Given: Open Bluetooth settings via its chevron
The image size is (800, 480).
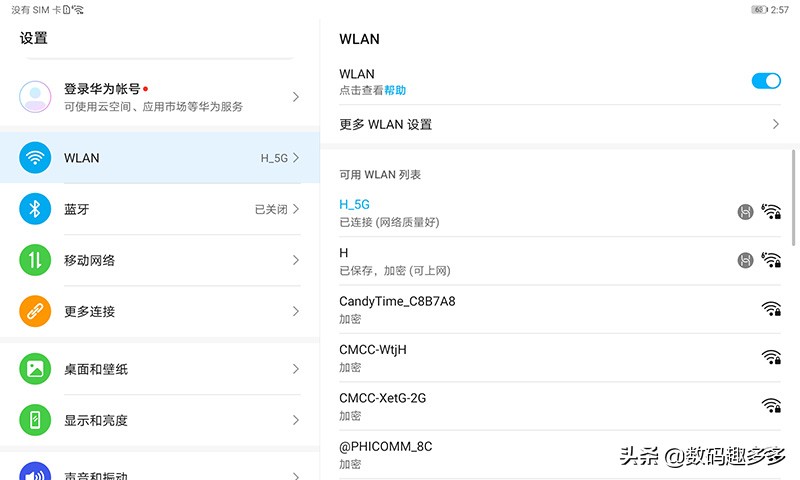Looking at the screenshot, I should pyautogui.click(x=296, y=209).
